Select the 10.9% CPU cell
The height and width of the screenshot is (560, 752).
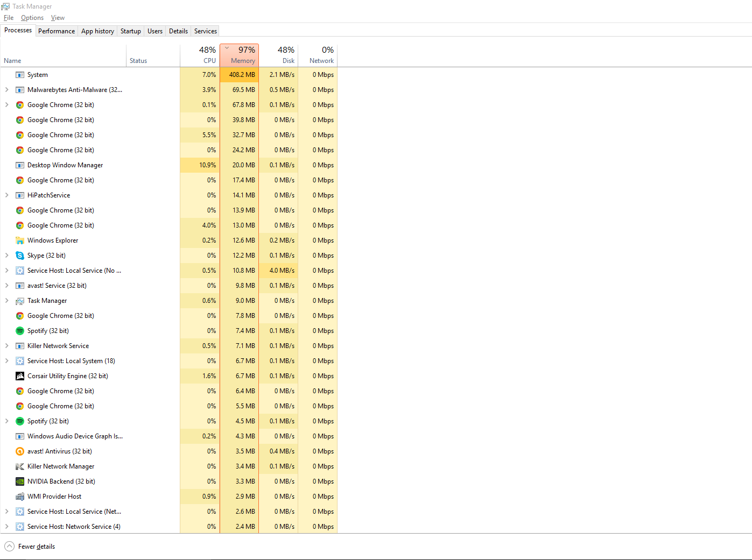(200, 165)
